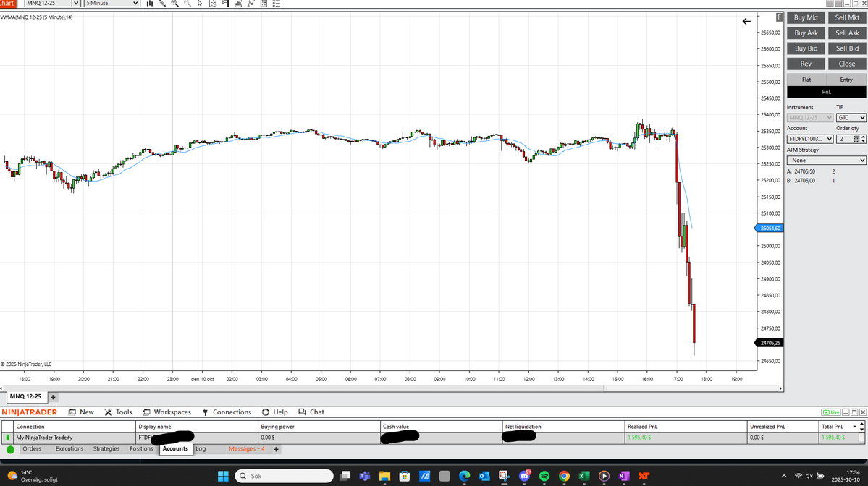Image resolution: width=868 pixels, height=486 pixels.
Task: Select the cursor pointer tool icon
Action: click(200, 4)
